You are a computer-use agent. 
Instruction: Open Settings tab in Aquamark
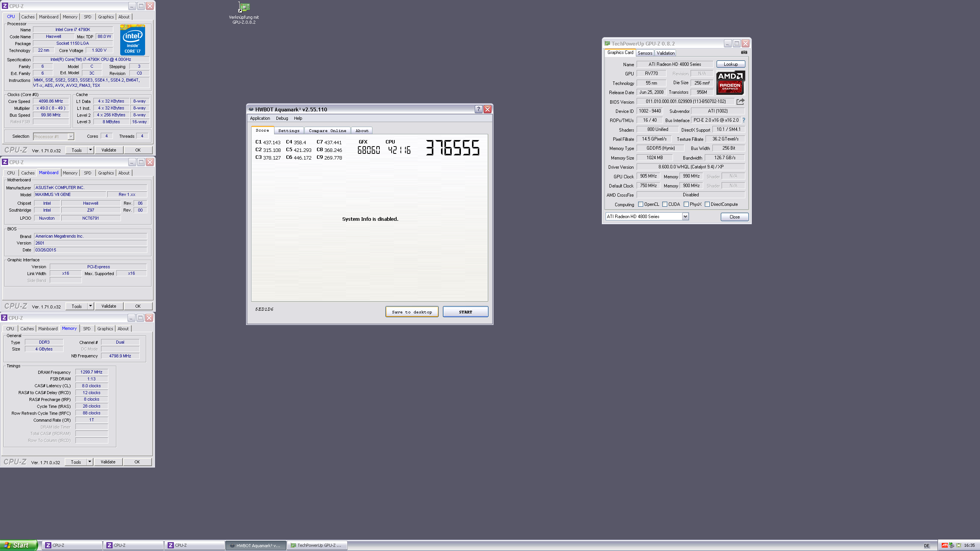coord(289,131)
